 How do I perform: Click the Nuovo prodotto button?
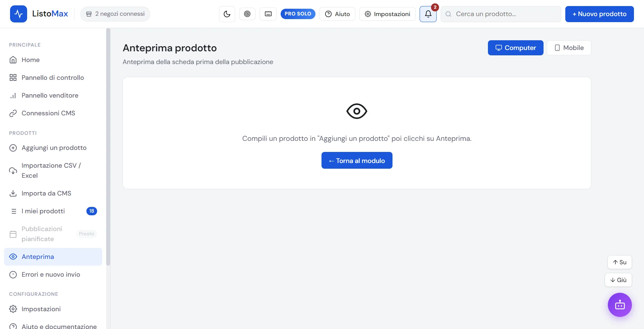[x=599, y=14]
